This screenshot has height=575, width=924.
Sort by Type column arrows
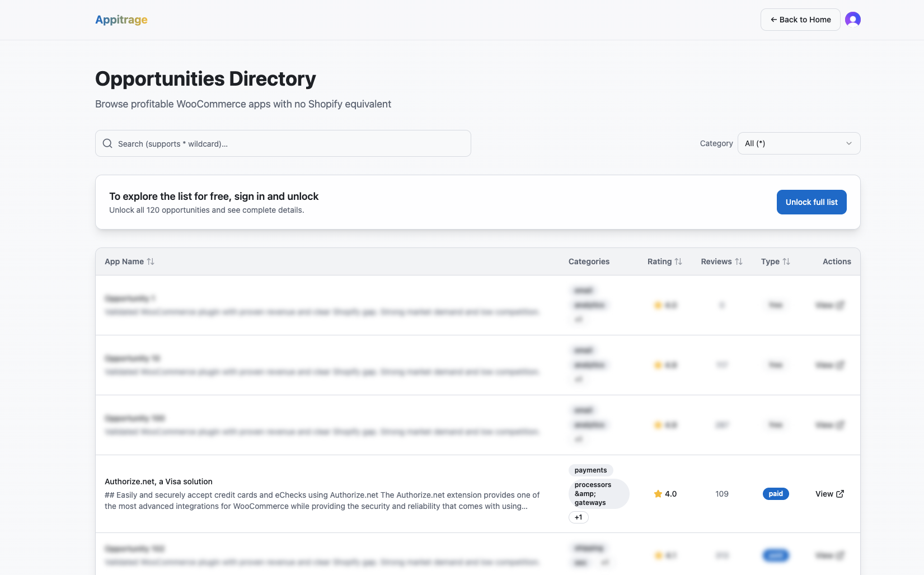point(786,261)
